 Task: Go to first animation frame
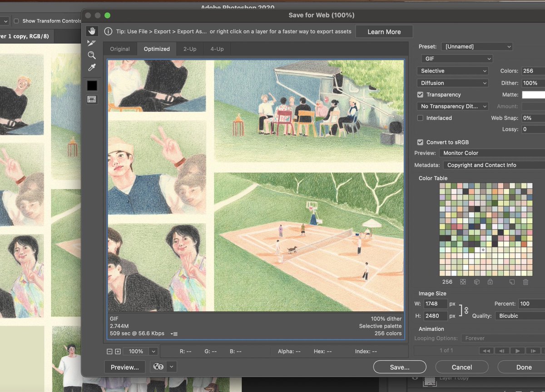click(x=486, y=351)
